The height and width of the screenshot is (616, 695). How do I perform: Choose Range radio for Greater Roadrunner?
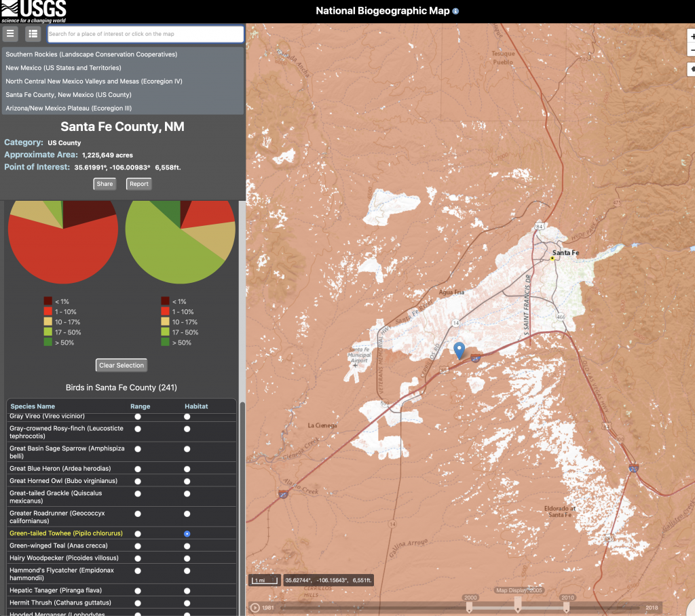click(x=138, y=514)
